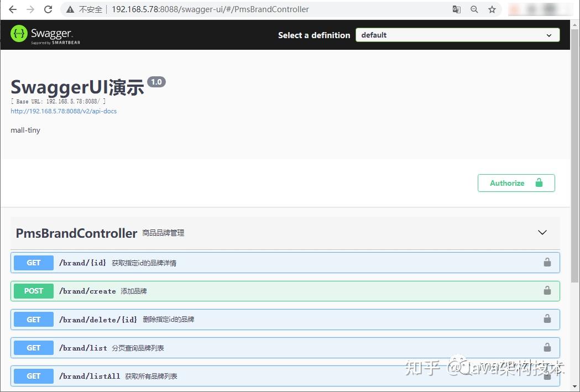The width and height of the screenshot is (580, 392).
Task: Collapse the PmsBrandController section chevron
Action: point(542,233)
